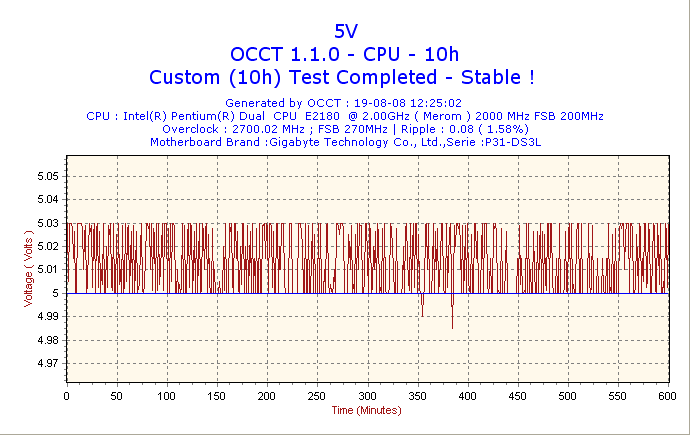This screenshot has height=435, width=690.
Task: Click the 0 minute mark on time axis
Action: (x=66, y=396)
